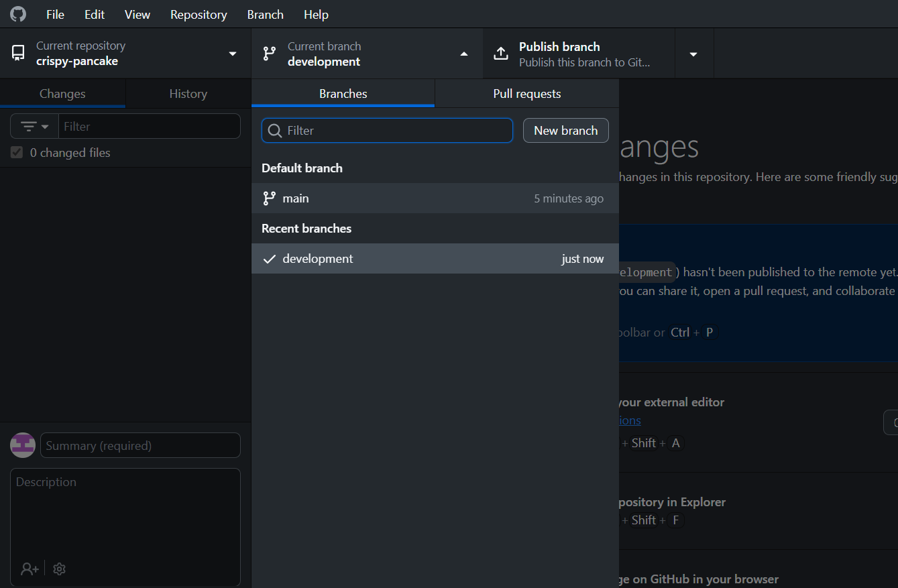Open the Help menu
The image size is (898, 588).
[x=316, y=14]
